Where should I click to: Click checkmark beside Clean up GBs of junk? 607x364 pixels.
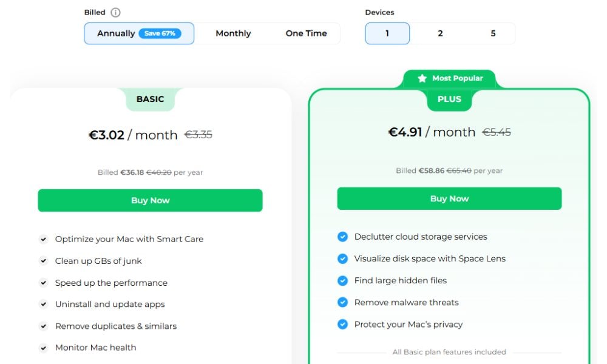(x=44, y=261)
